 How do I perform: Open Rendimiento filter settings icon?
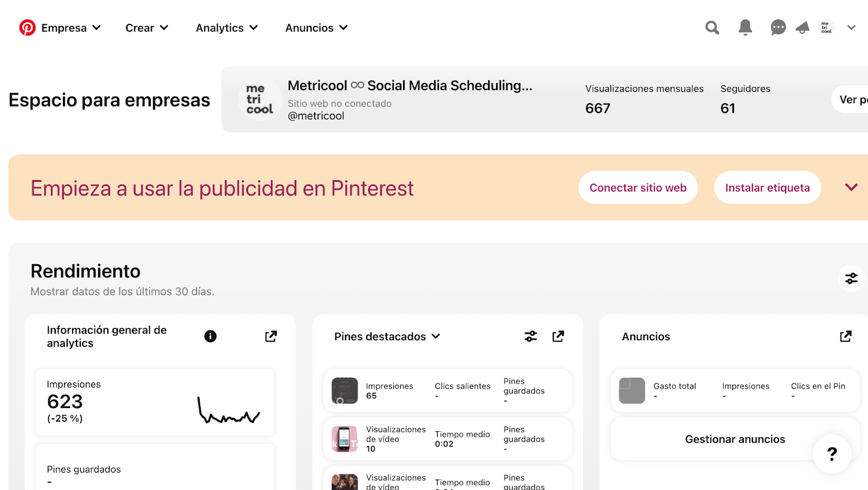pos(851,278)
